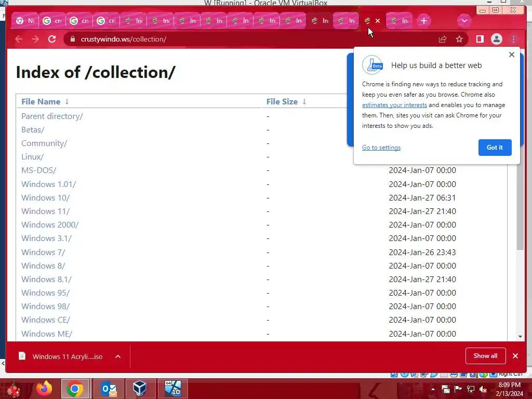The height and width of the screenshot is (399, 532).
Task: Open the Windows ME/ folder
Action: point(47,334)
